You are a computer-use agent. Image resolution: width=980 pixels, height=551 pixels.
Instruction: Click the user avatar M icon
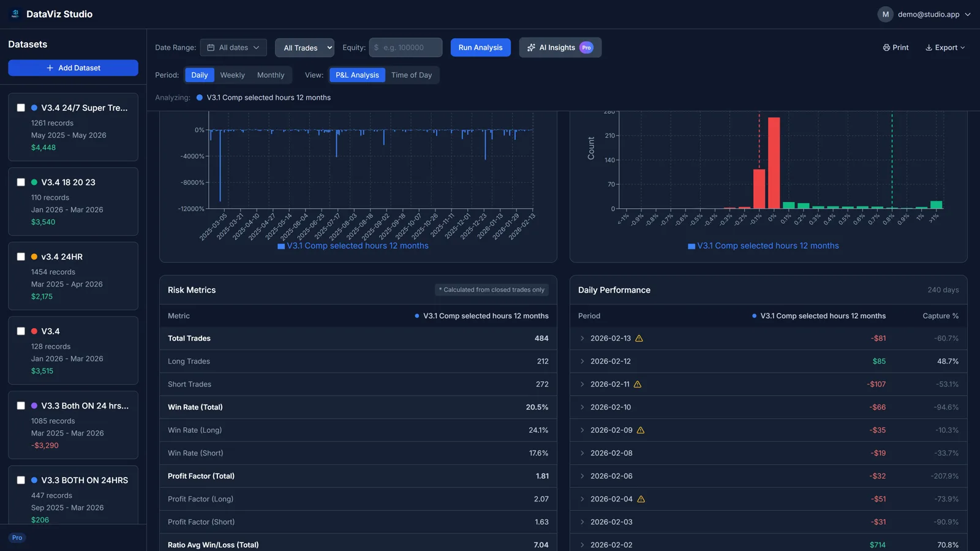[885, 14]
